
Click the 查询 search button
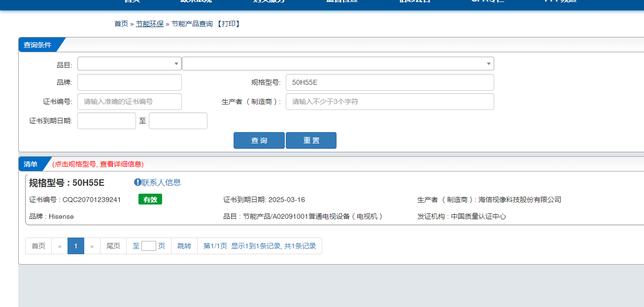[259, 140]
